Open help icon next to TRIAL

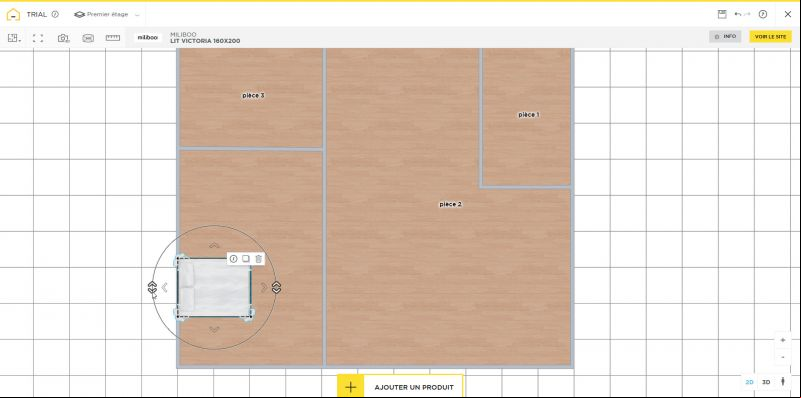pyautogui.click(x=55, y=14)
